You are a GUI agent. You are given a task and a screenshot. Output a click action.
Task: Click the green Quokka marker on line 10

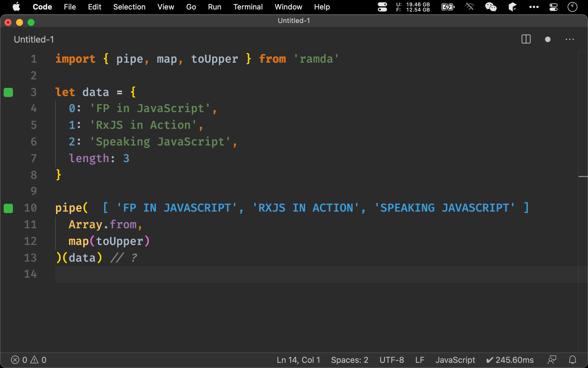point(8,208)
